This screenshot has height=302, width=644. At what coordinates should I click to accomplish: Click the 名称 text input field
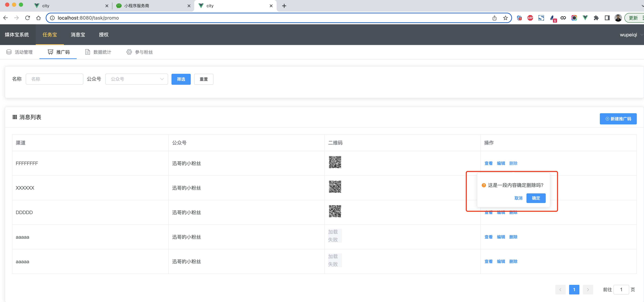pyautogui.click(x=54, y=79)
